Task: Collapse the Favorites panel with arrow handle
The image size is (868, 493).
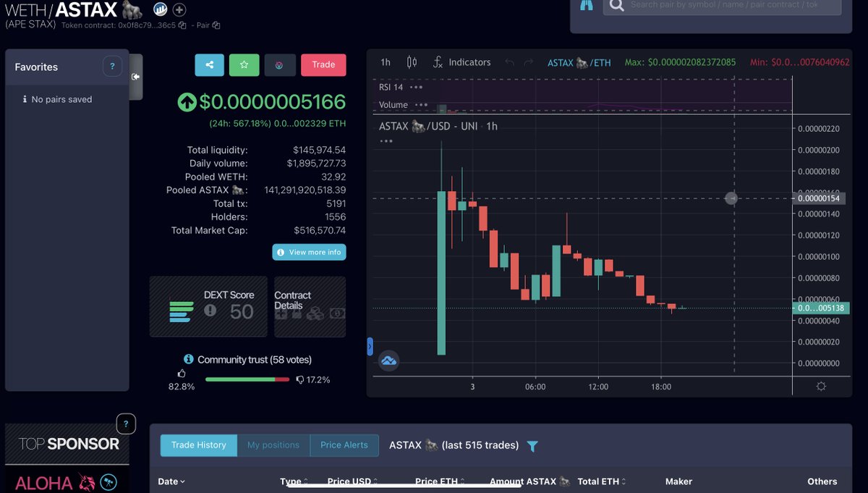Action: point(135,76)
